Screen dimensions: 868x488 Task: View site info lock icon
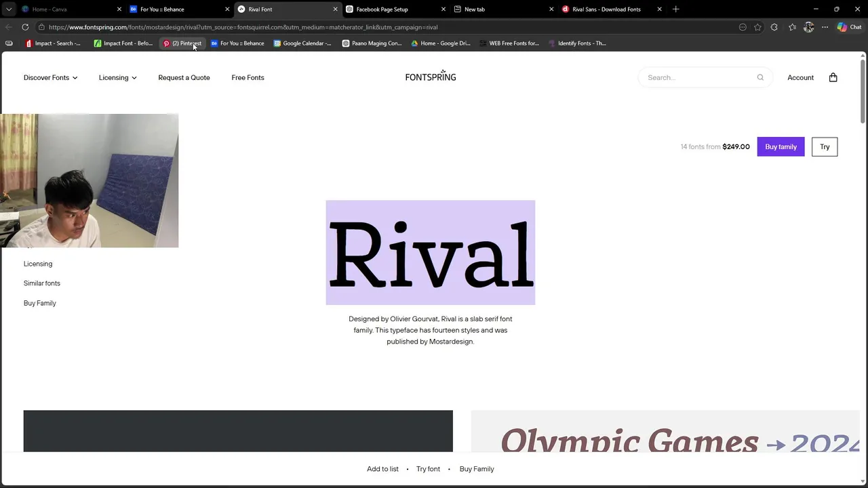pos(41,27)
